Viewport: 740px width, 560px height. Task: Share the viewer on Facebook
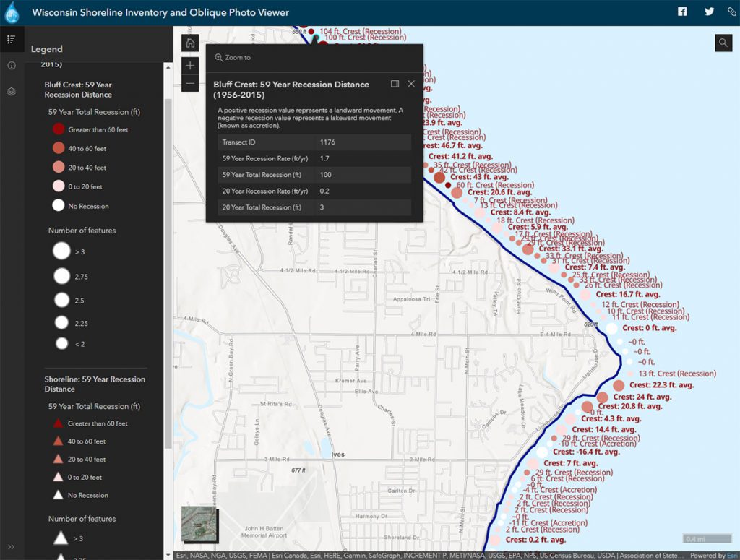(x=681, y=12)
